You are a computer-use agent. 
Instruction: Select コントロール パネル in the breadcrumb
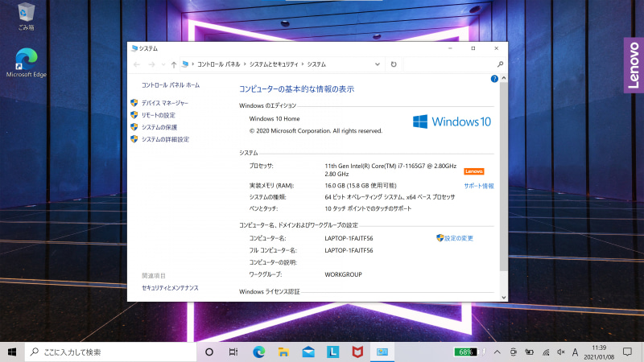pos(218,64)
